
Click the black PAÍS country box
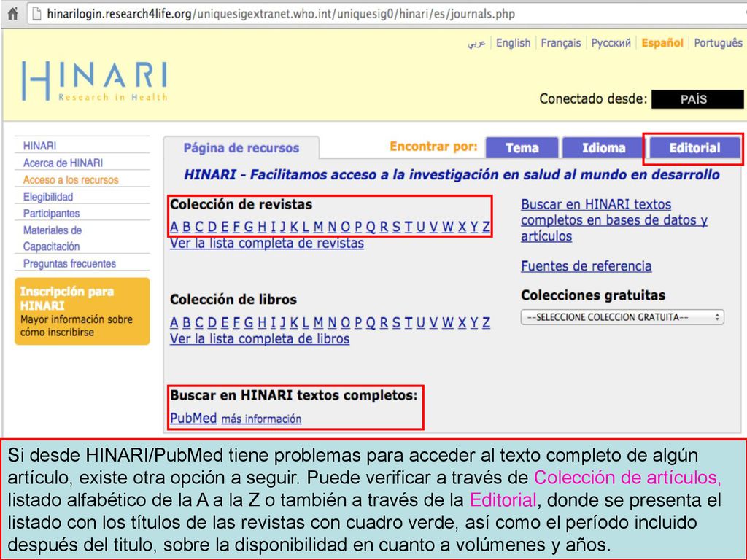(697, 99)
